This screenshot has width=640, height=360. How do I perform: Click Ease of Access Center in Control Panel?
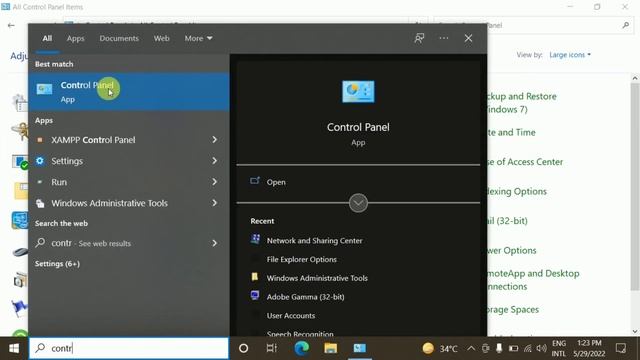tap(525, 162)
